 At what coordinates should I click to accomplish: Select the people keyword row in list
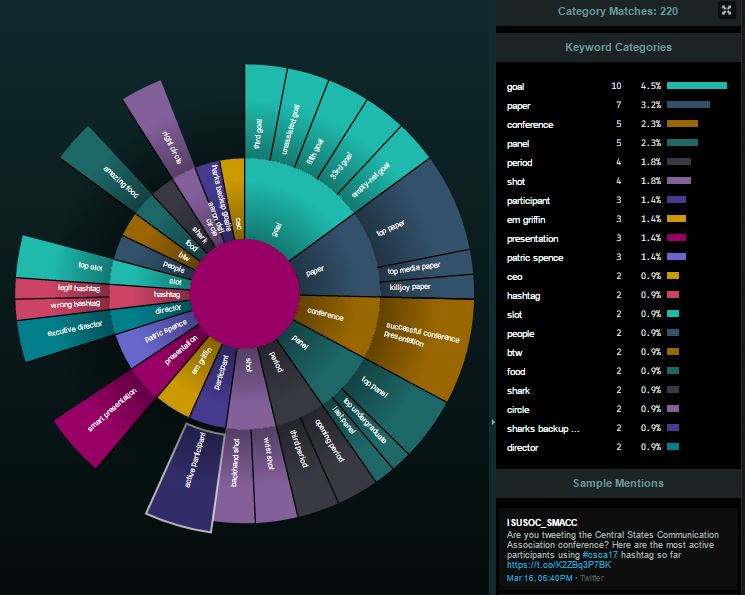617,333
